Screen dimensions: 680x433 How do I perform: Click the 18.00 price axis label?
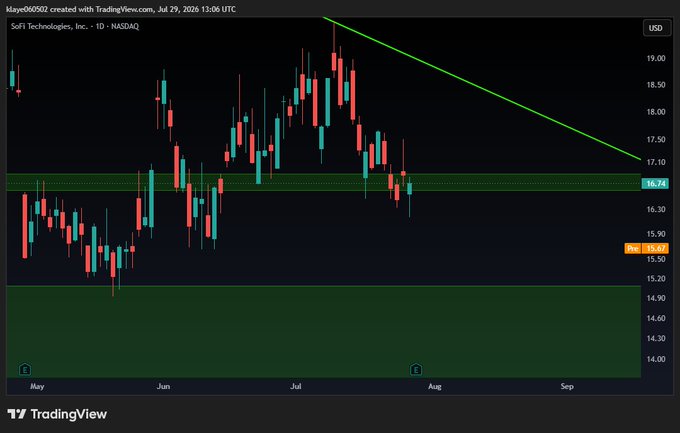click(x=656, y=112)
